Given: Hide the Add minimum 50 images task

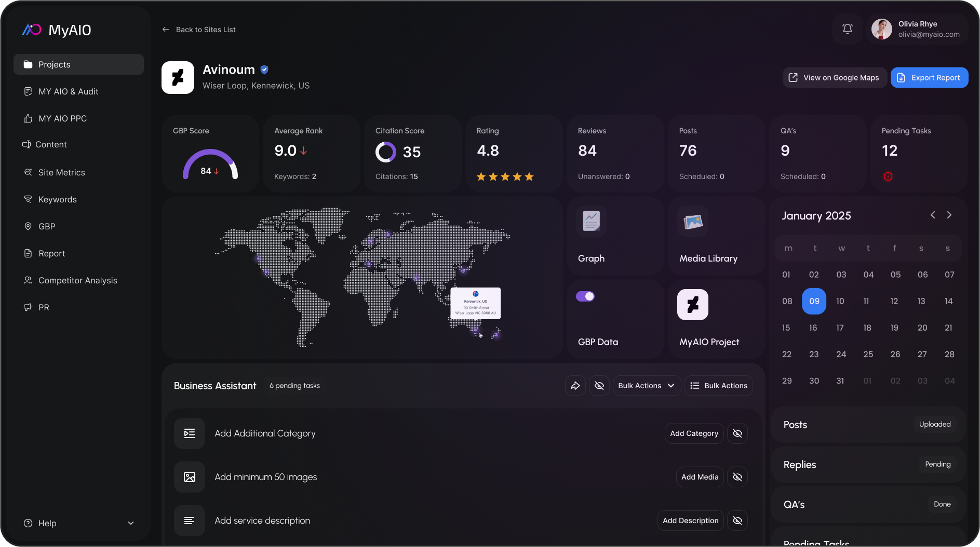Looking at the screenshot, I should (x=737, y=477).
